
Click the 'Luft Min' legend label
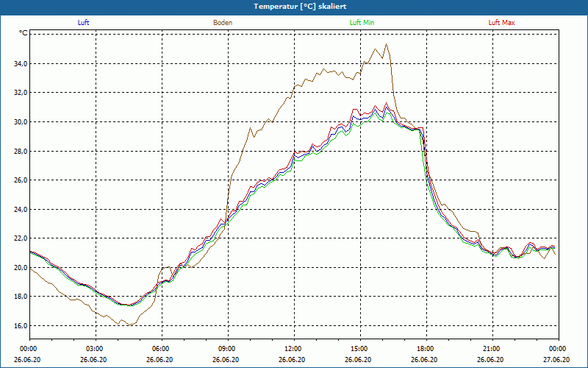pyautogui.click(x=362, y=23)
